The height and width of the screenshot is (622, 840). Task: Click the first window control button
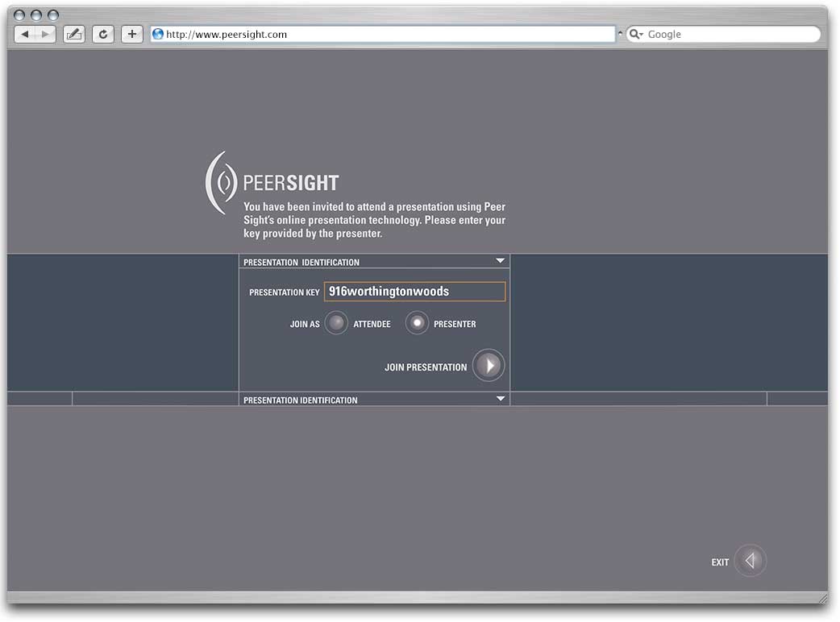pyautogui.click(x=19, y=15)
